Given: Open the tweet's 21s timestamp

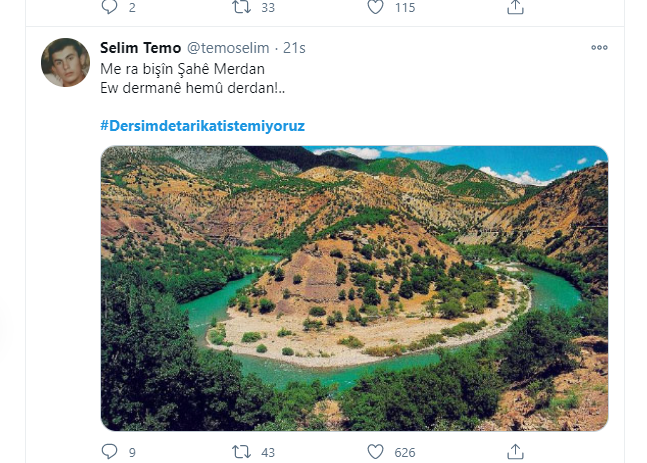Looking at the screenshot, I should tap(295, 48).
